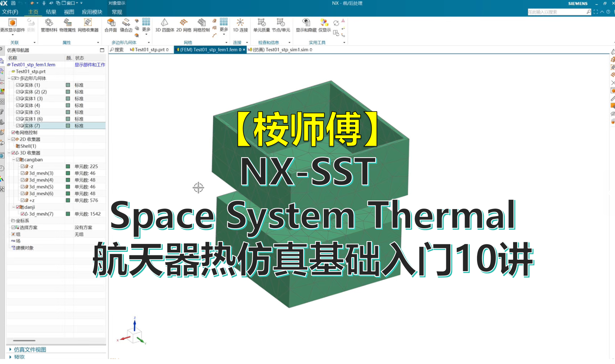615x364 pixels.
Task: Open the 文件(F) menu
Action: pyautogui.click(x=10, y=12)
